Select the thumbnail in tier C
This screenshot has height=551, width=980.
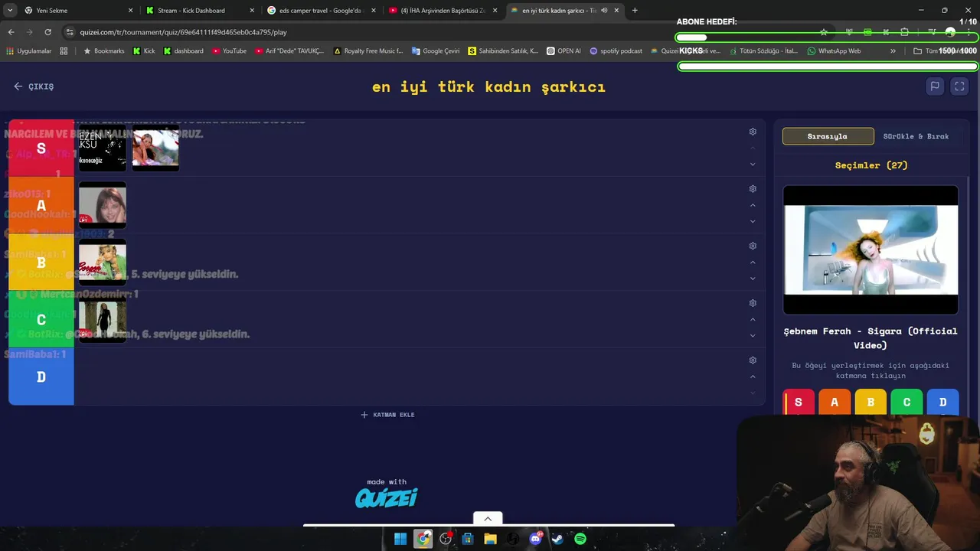pos(103,319)
